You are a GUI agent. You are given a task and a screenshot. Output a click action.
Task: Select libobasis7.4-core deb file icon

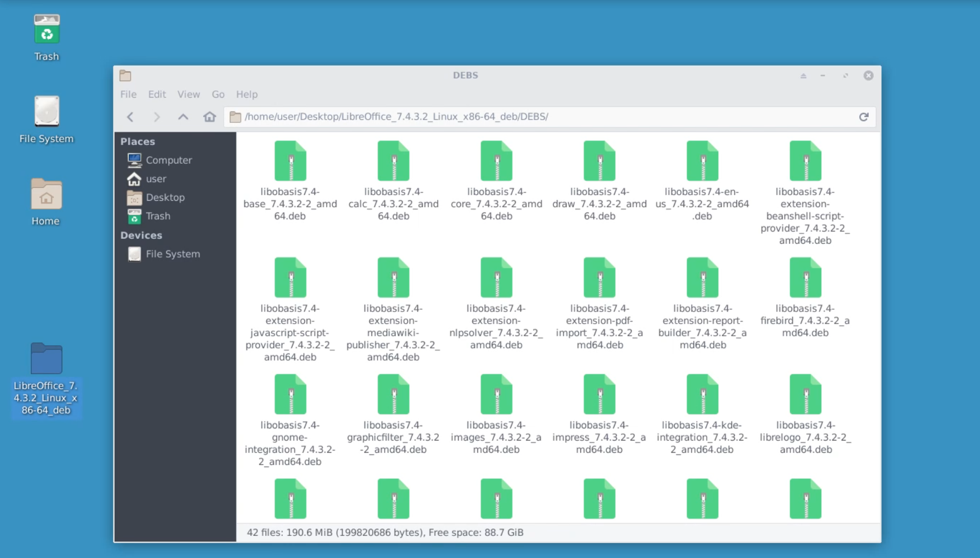click(497, 161)
